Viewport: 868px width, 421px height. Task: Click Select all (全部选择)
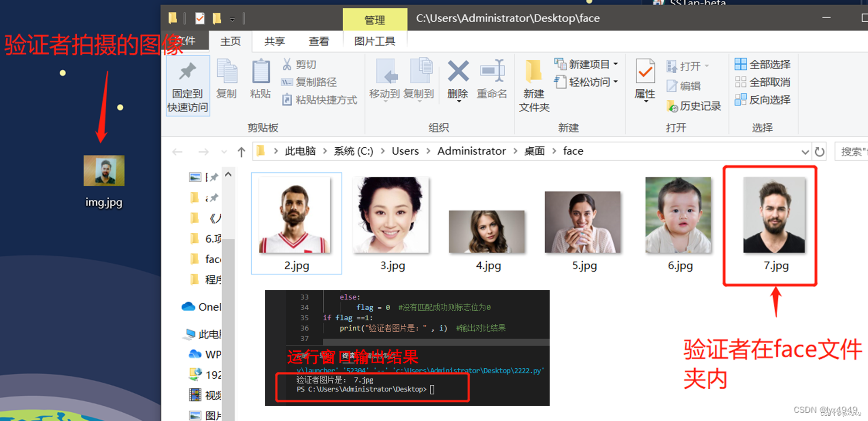pyautogui.click(x=763, y=65)
